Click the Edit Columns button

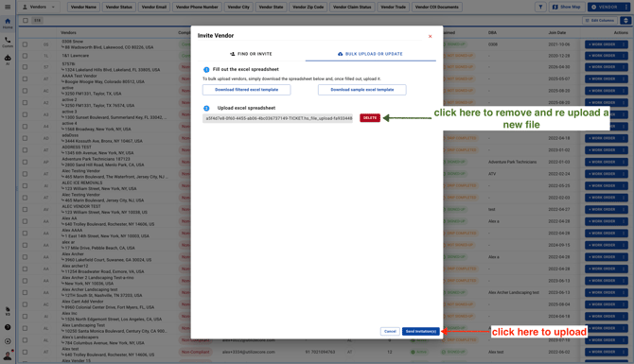point(600,20)
